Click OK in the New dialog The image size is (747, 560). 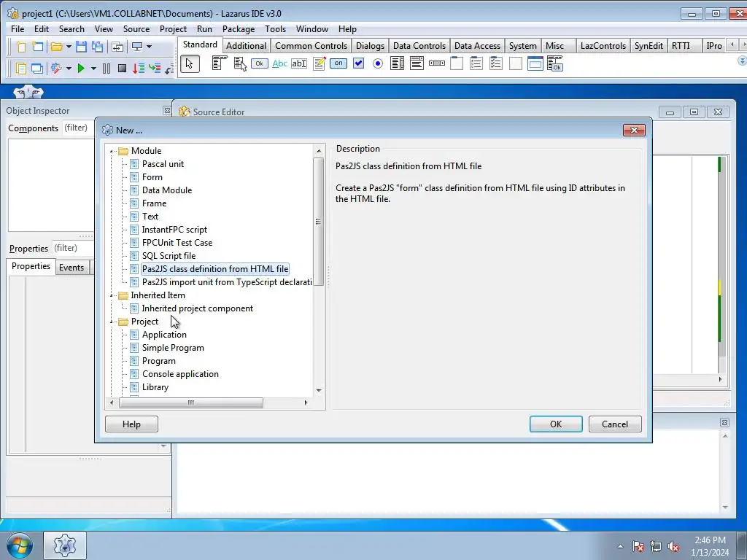[x=556, y=424]
